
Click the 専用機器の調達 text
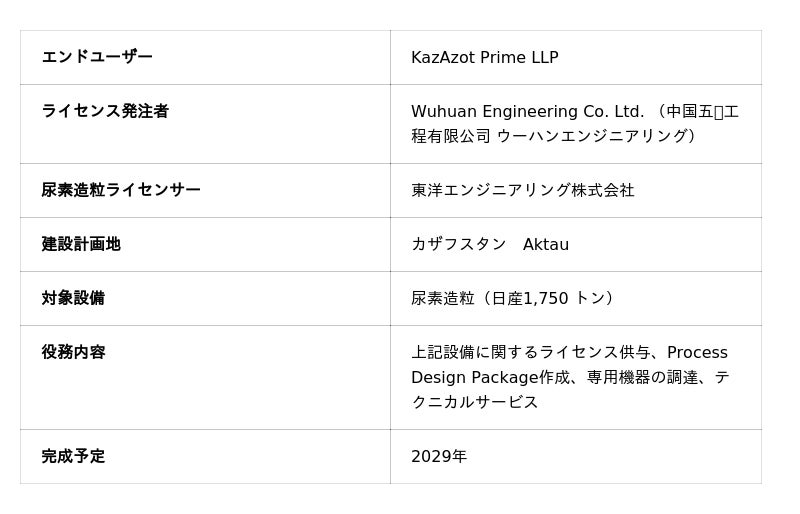point(642,377)
